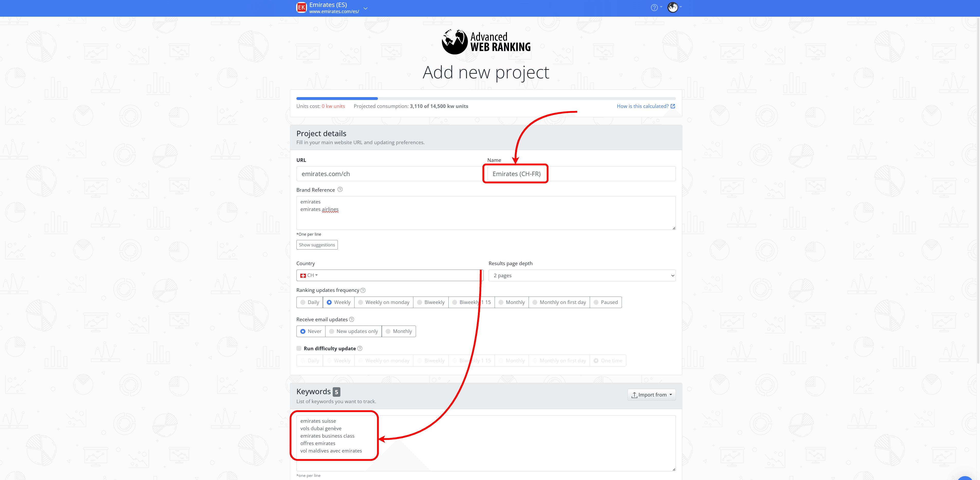Viewport: 980px width, 480px height.
Task: Click '3,110 of 14,500 kw units' text
Action: [x=439, y=106]
